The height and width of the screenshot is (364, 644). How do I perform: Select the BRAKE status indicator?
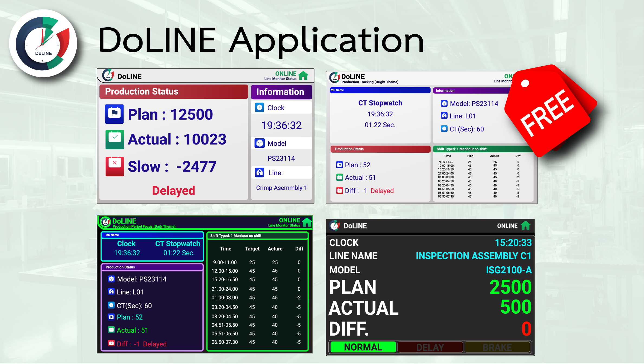coord(497,347)
